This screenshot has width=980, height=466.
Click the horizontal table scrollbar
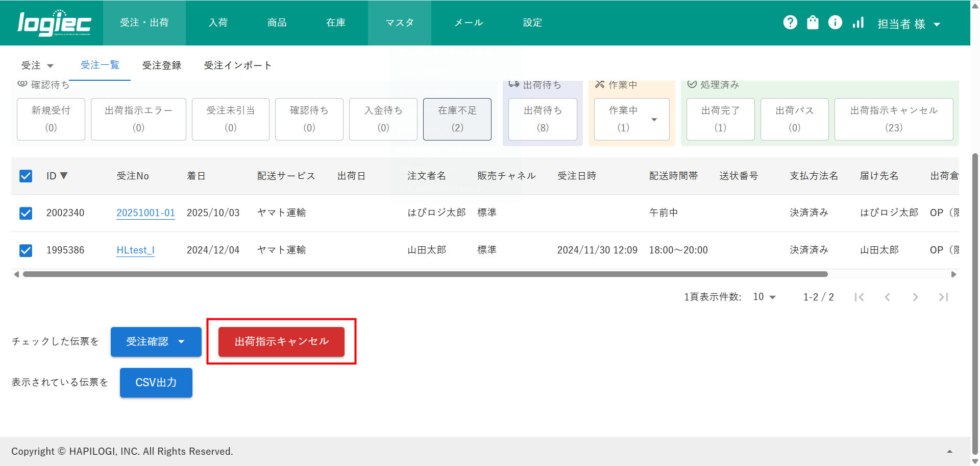coord(425,274)
